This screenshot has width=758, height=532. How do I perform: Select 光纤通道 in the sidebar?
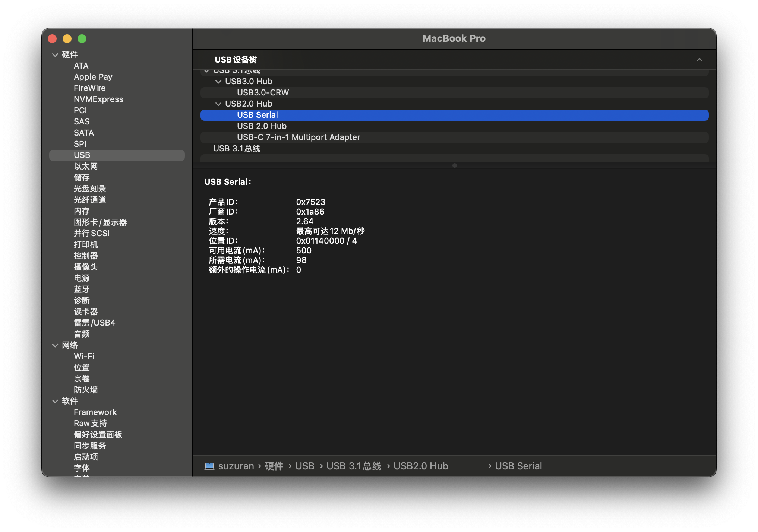point(117,200)
